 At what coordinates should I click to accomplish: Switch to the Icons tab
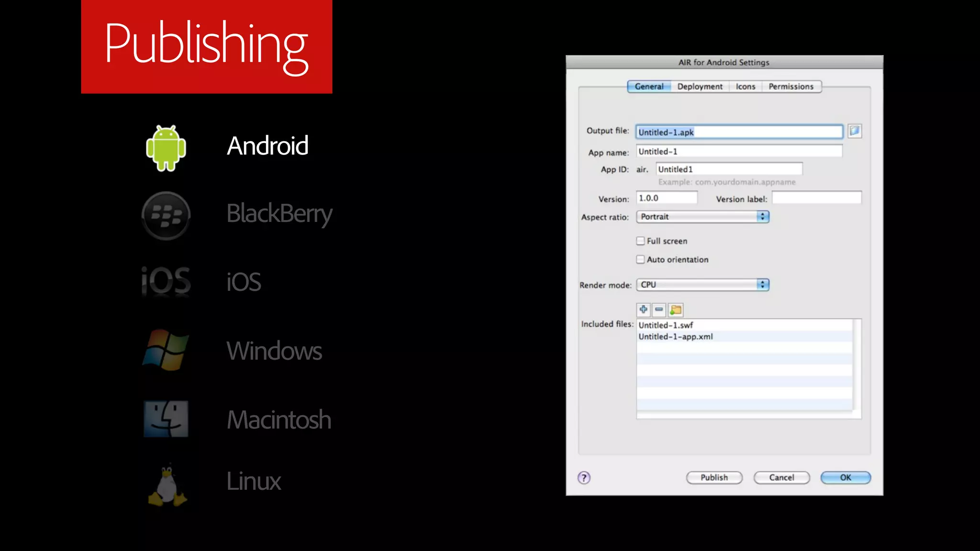[746, 87]
